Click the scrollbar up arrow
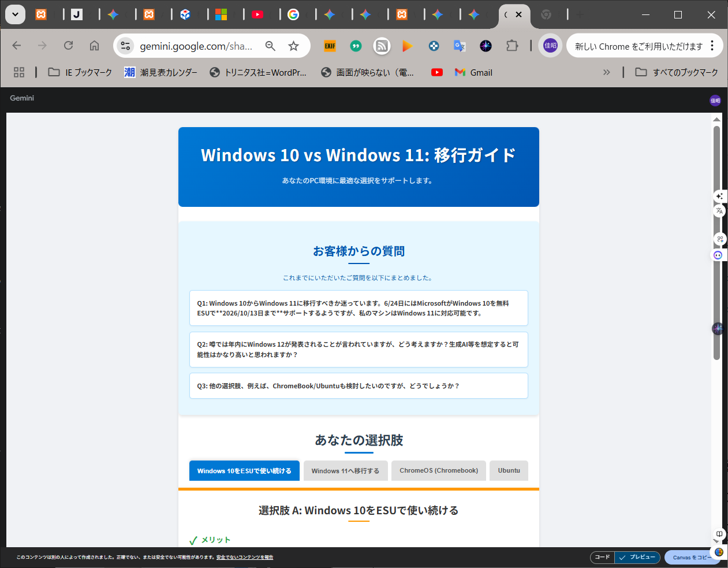 coord(716,120)
